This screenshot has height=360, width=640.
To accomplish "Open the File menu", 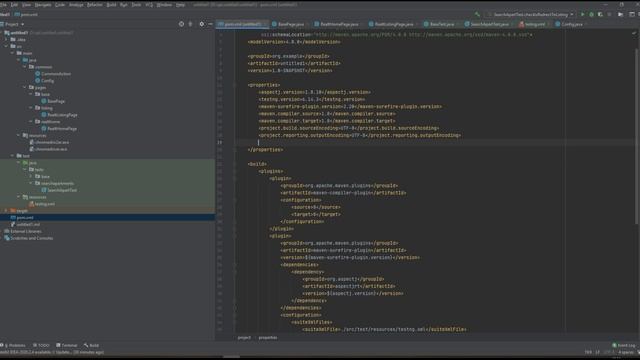I will (4, 5).
